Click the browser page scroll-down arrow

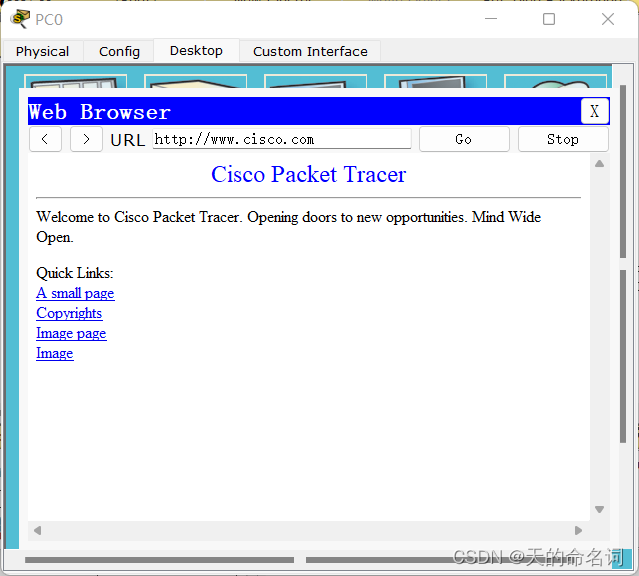tap(599, 509)
